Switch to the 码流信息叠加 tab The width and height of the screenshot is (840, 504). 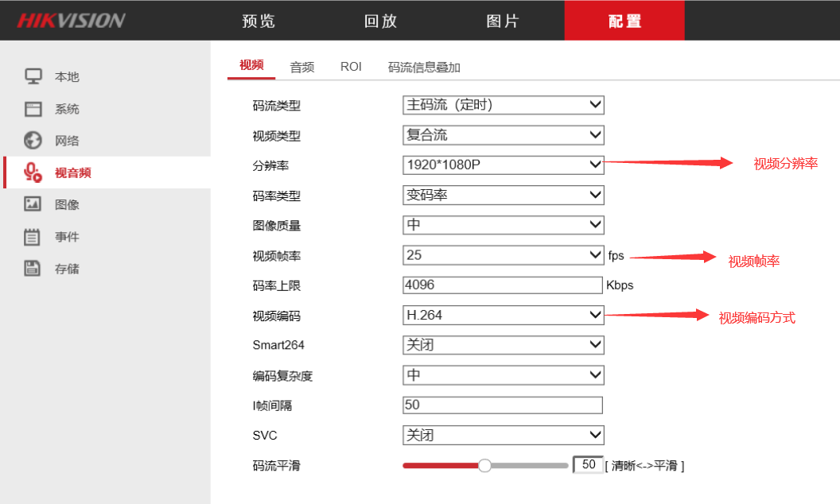point(424,67)
